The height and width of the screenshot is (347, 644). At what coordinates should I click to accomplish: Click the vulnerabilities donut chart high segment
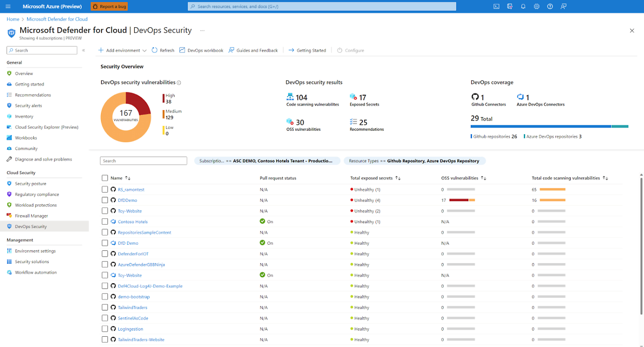coord(139,103)
